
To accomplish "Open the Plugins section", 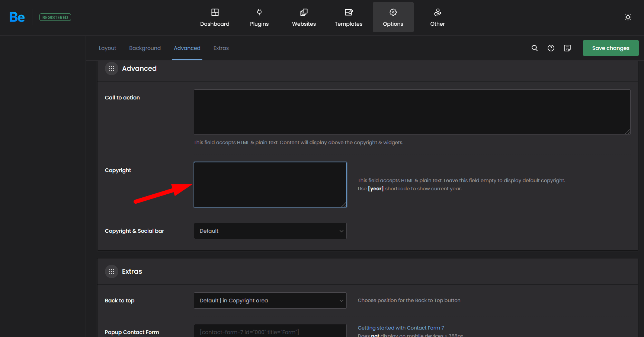I will tap(259, 17).
